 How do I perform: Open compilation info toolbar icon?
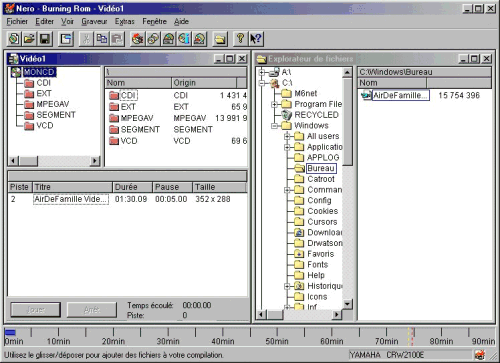tap(66, 39)
